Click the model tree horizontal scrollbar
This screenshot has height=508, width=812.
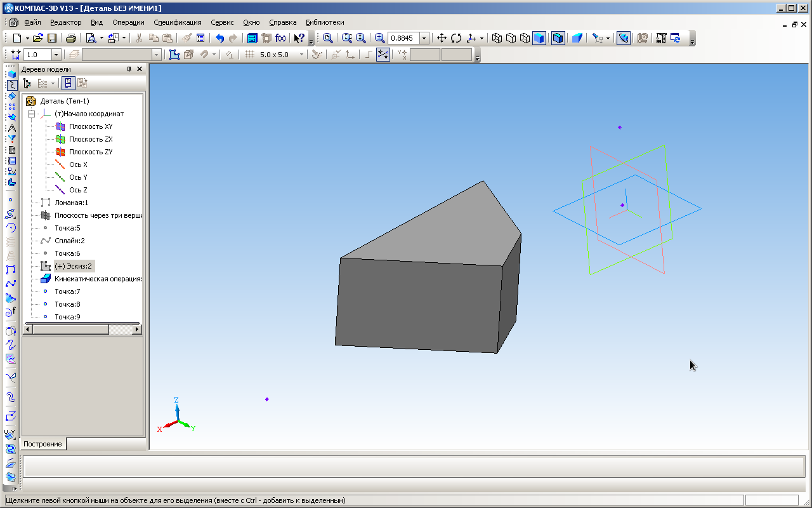point(82,330)
